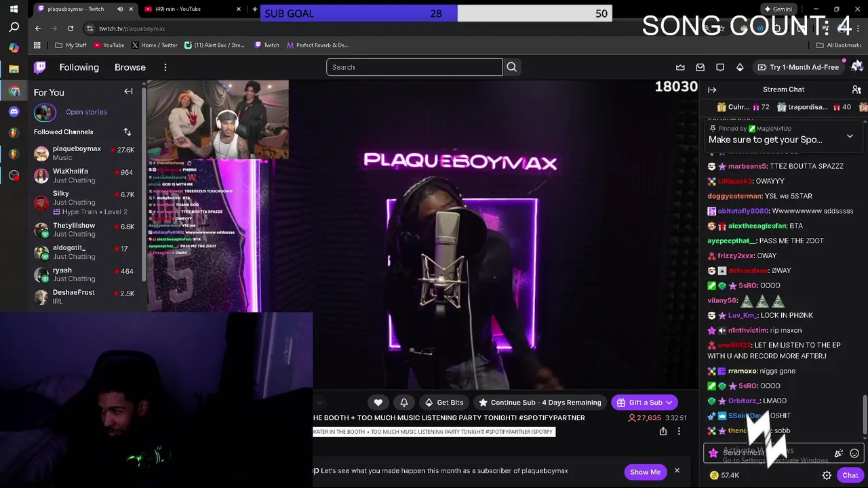868x488 pixels.
Task: Open Discord from the taskbar
Action: (14, 112)
